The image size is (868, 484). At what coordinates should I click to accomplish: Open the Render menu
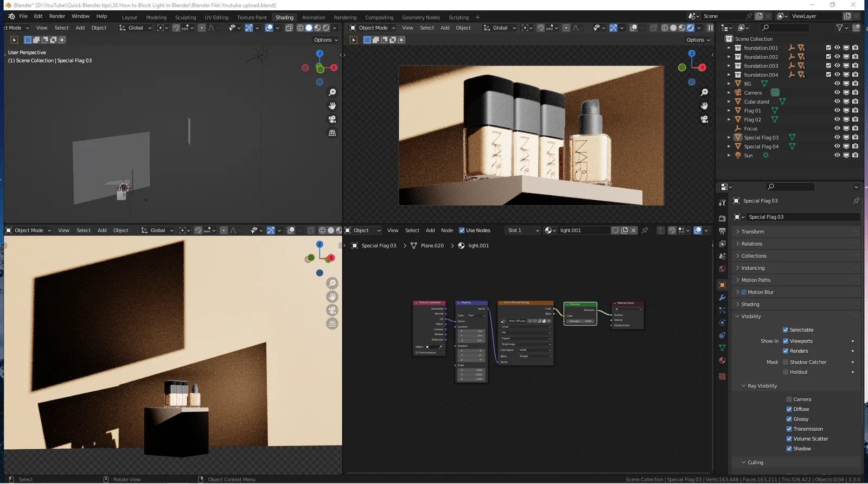(57, 16)
